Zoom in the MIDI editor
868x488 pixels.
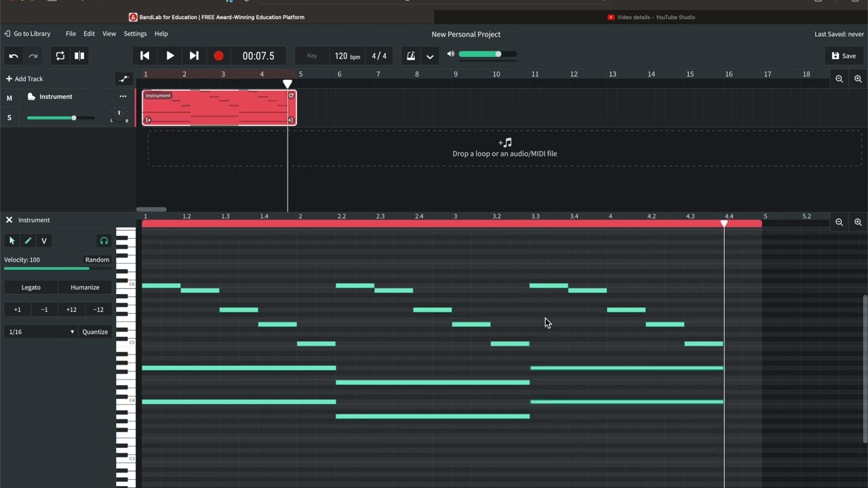(x=858, y=222)
